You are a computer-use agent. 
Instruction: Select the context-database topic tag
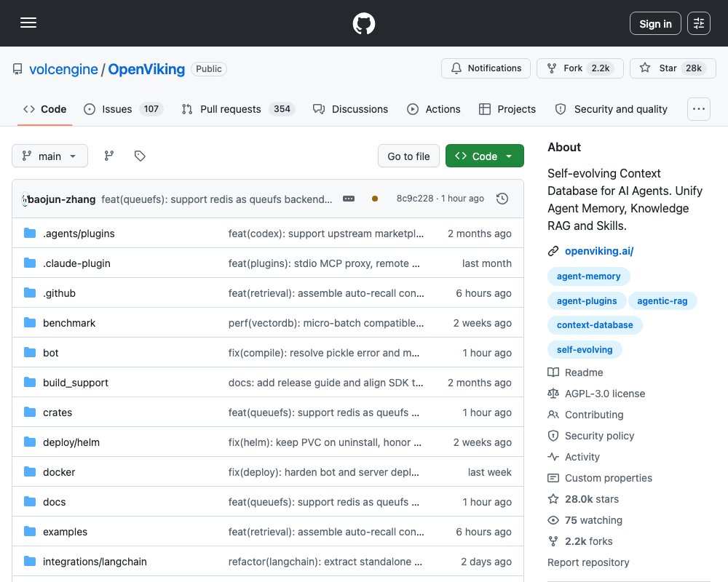point(595,325)
